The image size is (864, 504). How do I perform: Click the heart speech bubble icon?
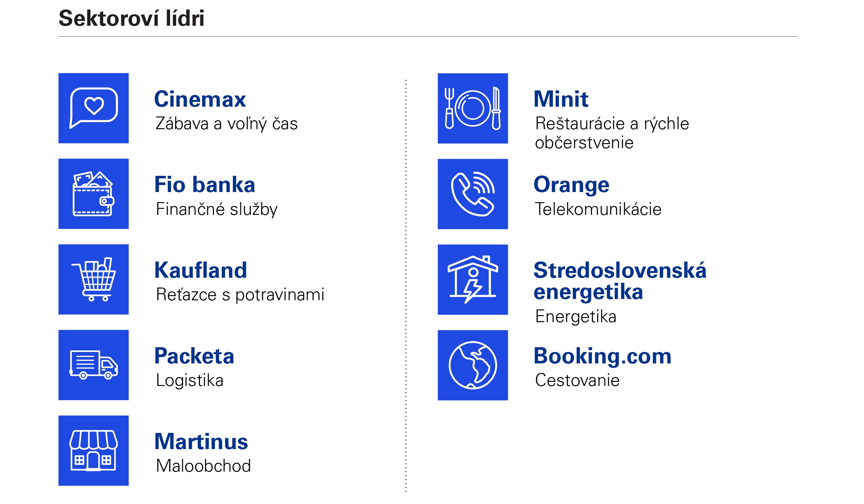tap(94, 108)
